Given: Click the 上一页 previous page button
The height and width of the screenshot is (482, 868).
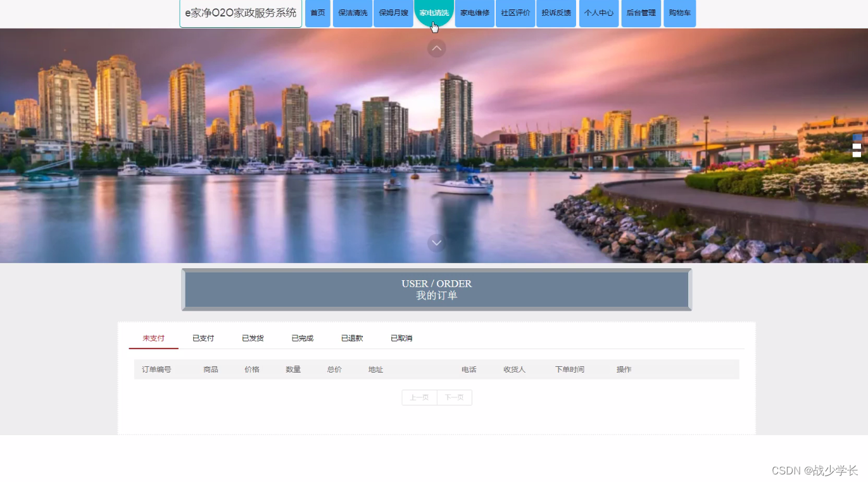Looking at the screenshot, I should pyautogui.click(x=419, y=397).
